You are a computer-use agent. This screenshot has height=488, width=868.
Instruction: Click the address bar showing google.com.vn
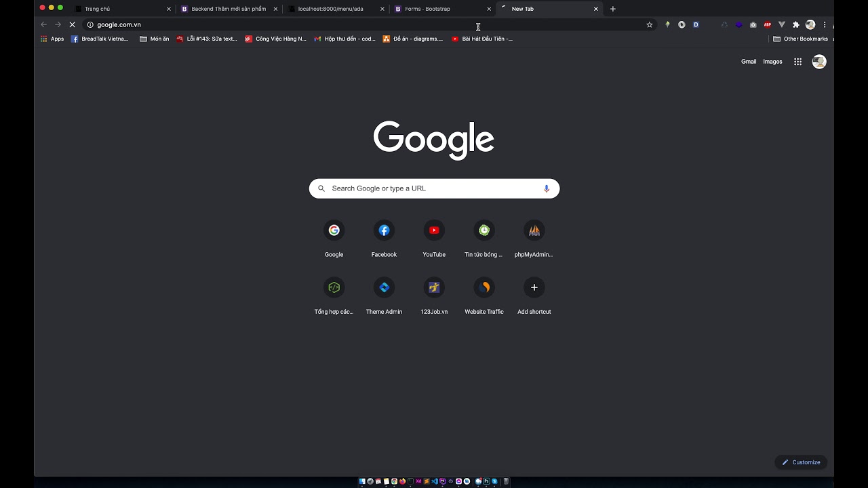(x=370, y=24)
